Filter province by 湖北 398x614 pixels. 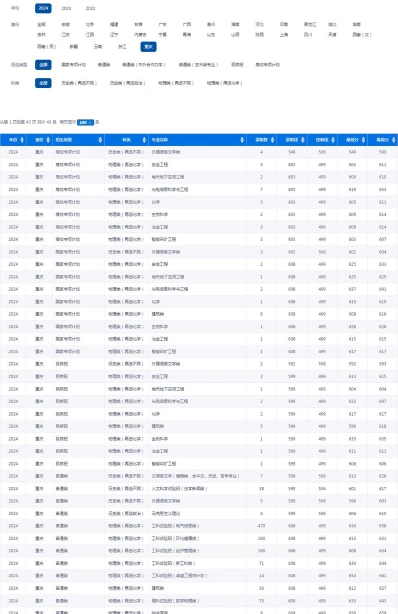coord(332,24)
